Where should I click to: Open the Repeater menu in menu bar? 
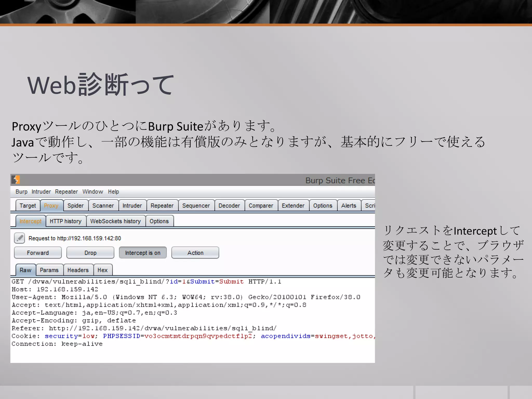click(x=66, y=192)
